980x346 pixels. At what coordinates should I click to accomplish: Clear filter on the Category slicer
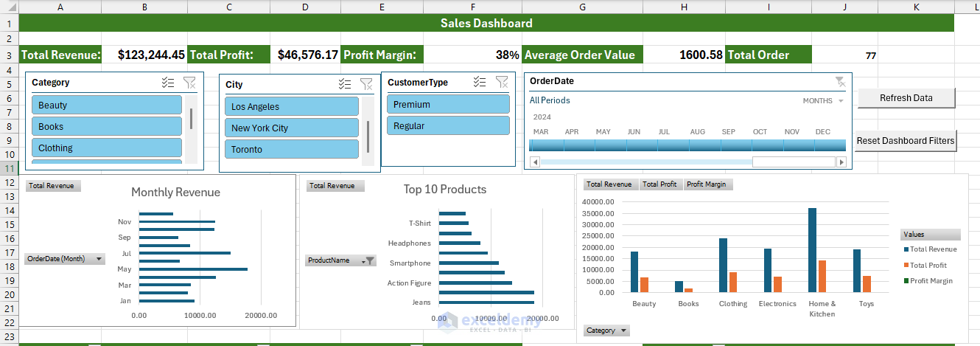click(x=190, y=83)
